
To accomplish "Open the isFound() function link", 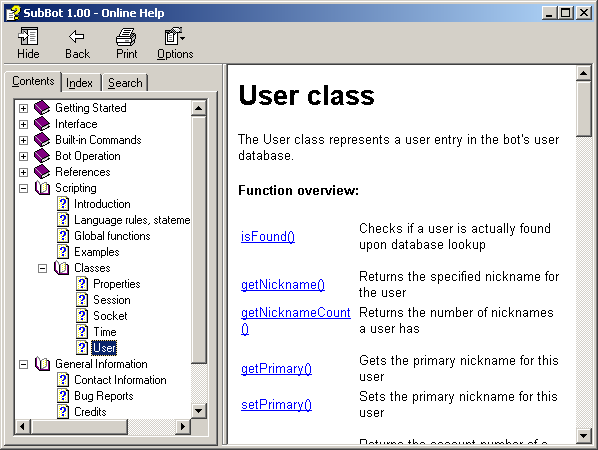I will click(268, 236).
